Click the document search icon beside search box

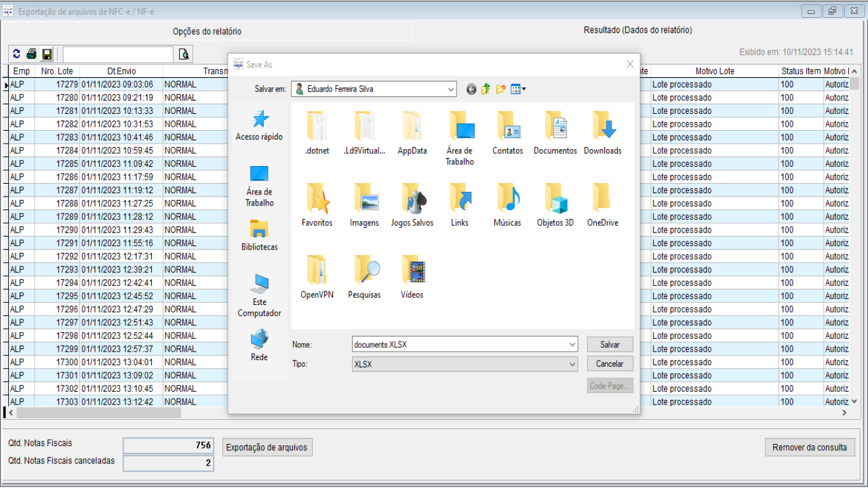click(x=183, y=54)
